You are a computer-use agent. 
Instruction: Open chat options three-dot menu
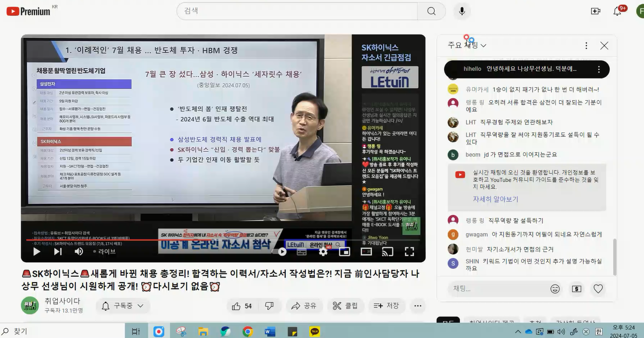pos(586,45)
